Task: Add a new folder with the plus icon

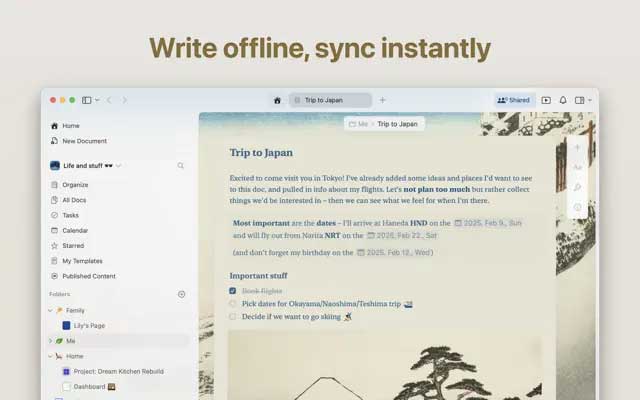Action: coord(181,294)
